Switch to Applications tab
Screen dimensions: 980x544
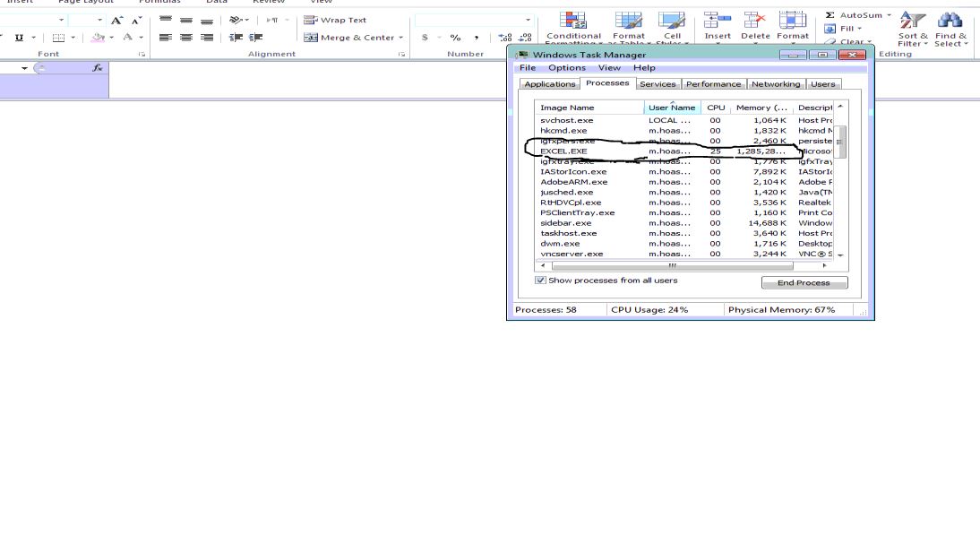[x=549, y=83]
